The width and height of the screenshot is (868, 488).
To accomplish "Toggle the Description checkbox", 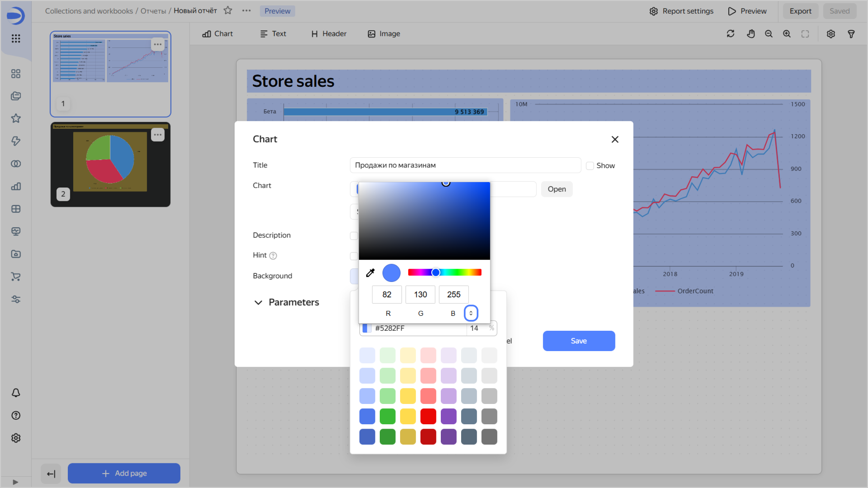I will tap(354, 235).
